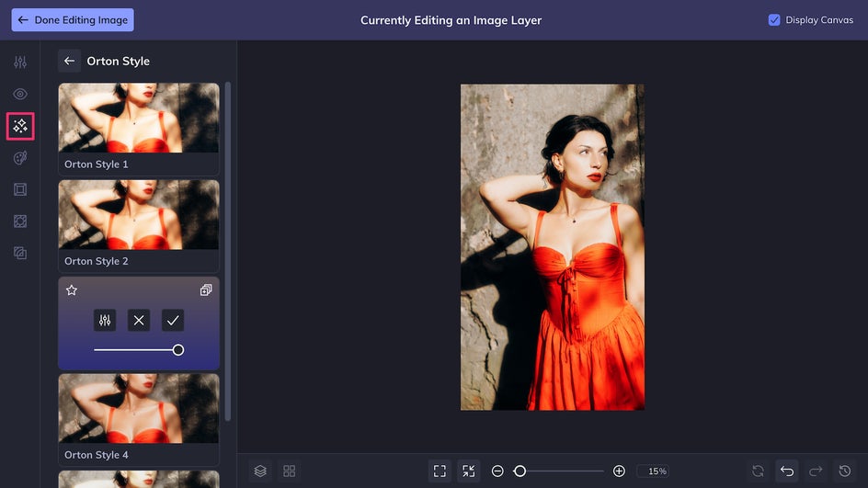Open the artsy palette tab
The image size is (868, 488).
click(20, 158)
